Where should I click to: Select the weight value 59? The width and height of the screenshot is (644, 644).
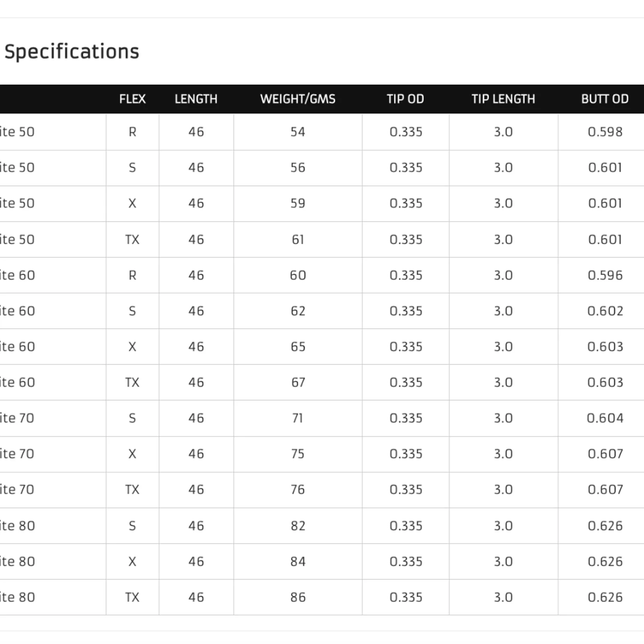pyautogui.click(x=298, y=203)
